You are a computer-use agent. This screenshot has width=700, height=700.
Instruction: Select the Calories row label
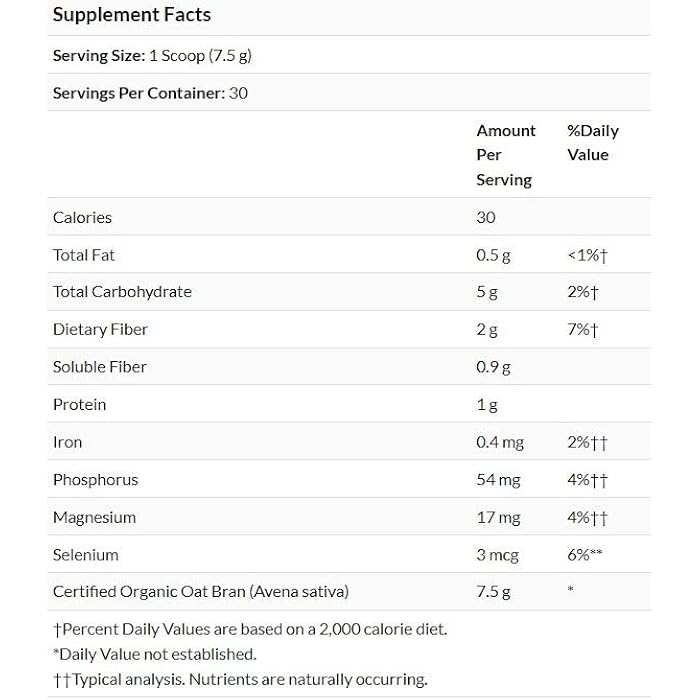tap(82, 217)
